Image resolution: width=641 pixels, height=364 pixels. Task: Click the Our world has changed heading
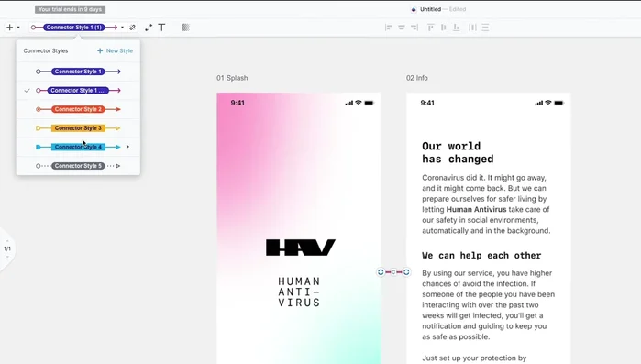[x=458, y=152]
